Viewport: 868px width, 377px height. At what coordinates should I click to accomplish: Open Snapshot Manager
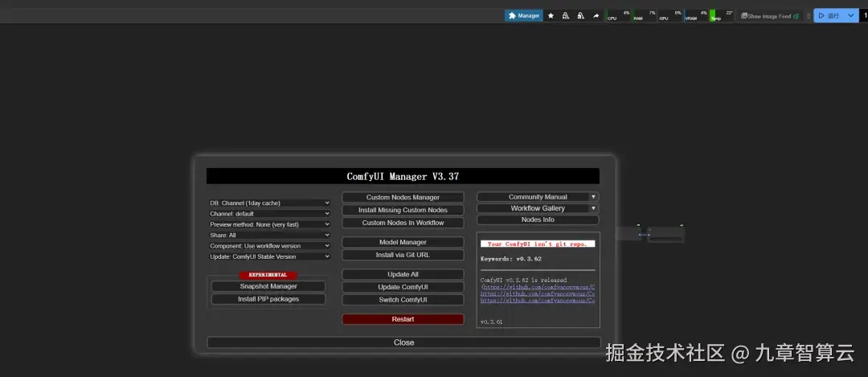[x=268, y=286]
